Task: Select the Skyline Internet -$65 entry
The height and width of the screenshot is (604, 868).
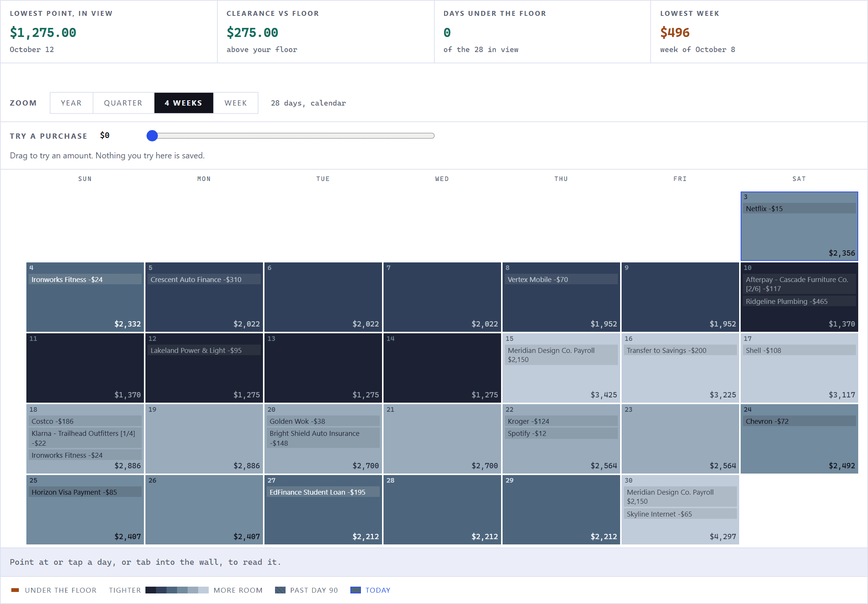Action: coord(680,514)
